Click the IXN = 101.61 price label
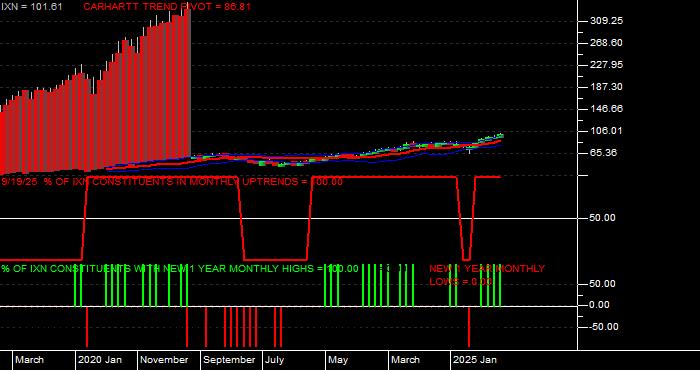 coord(31,7)
